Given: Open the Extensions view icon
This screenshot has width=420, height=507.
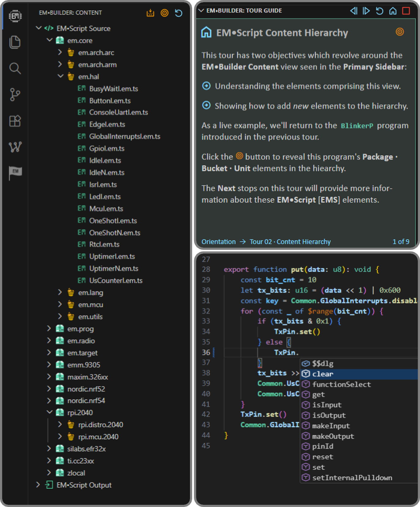Looking at the screenshot, I should click(x=15, y=121).
